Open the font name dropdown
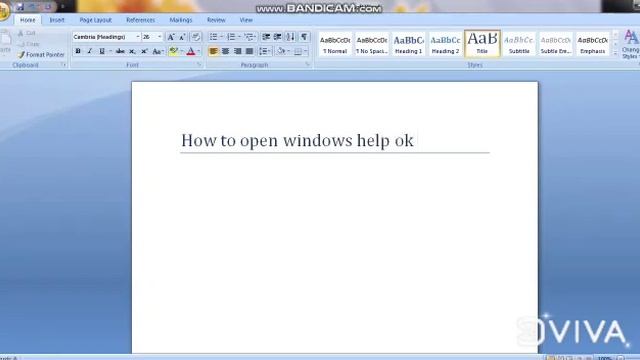Image resolution: width=640 pixels, height=360 pixels. 138,37
